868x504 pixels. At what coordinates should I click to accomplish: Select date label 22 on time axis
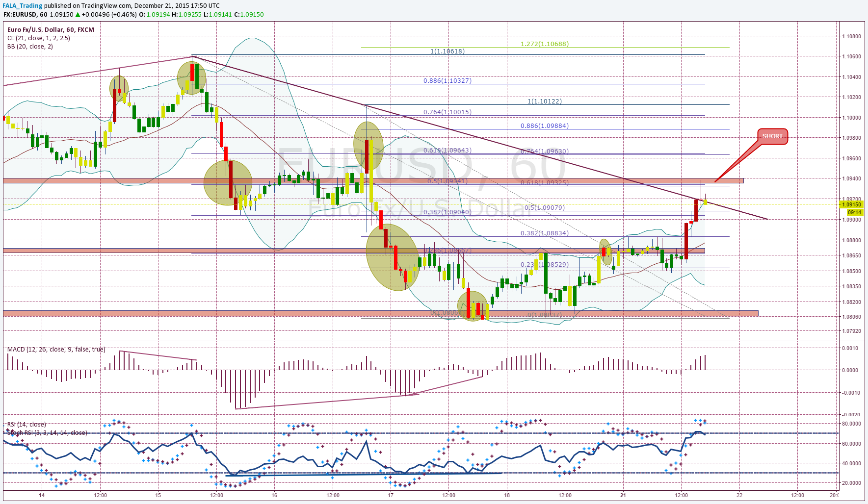[x=739, y=495]
